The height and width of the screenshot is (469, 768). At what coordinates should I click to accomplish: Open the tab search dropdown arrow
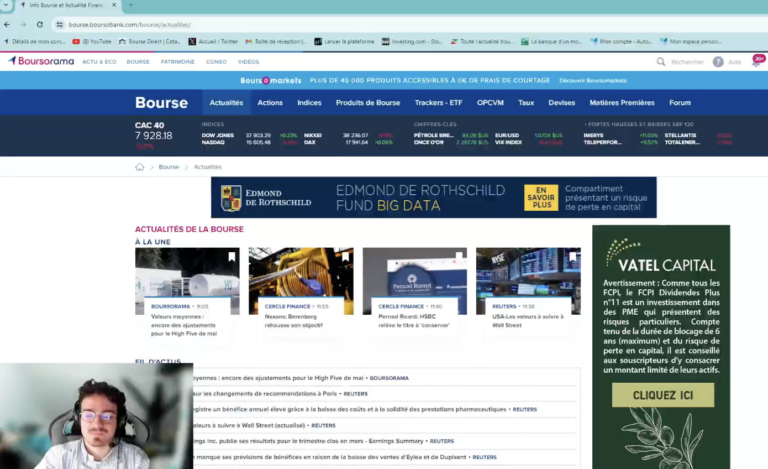click(x=6, y=5)
